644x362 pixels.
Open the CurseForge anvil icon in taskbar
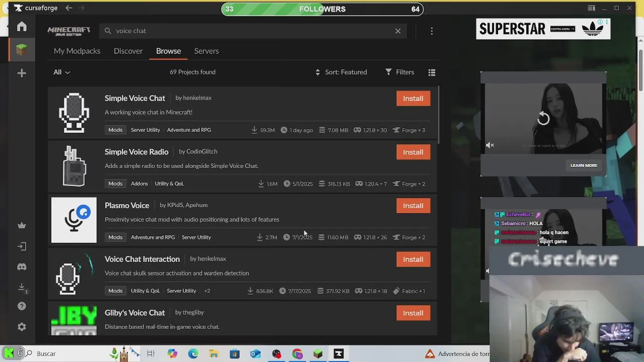click(339, 354)
